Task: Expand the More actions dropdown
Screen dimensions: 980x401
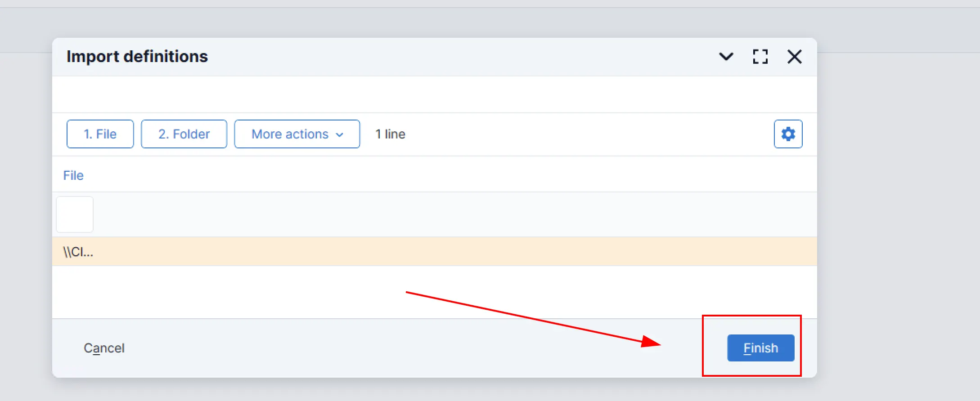Action: click(x=290, y=134)
